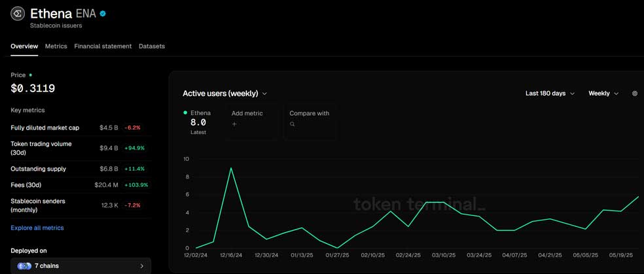Click the $0.3119 price value
The height and width of the screenshot is (274, 644).
tap(33, 88)
